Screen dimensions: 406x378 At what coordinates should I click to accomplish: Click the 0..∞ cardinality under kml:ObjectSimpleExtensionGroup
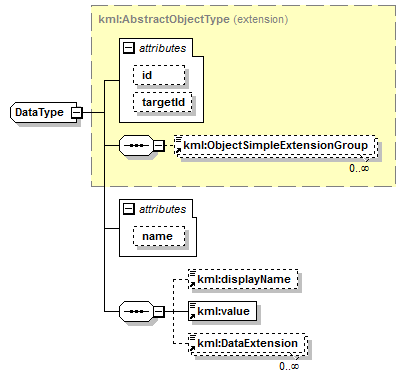point(359,168)
